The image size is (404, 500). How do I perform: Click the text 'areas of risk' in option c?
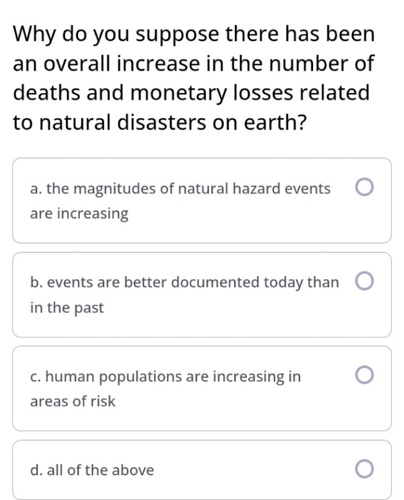[73, 401]
